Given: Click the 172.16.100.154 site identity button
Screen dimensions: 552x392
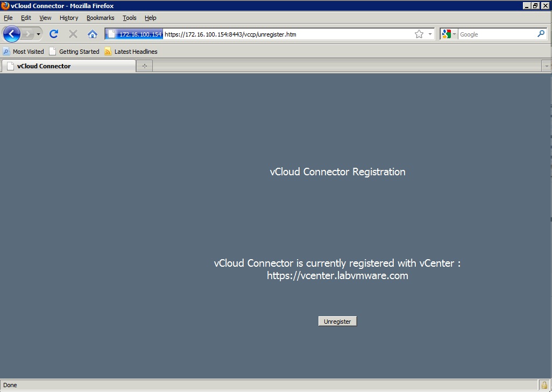Looking at the screenshot, I should coord(134,34).
